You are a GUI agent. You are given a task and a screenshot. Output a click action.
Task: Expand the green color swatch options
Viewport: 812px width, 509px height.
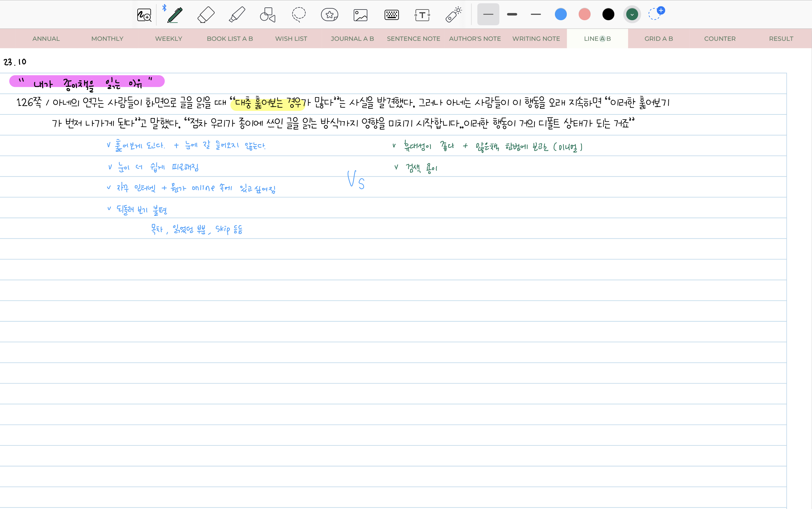632,15
